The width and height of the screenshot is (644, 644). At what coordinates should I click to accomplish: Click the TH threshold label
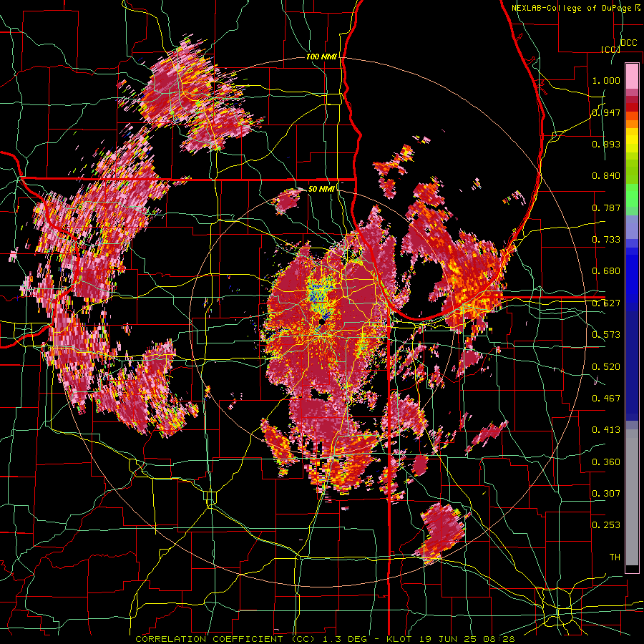(615, 557)
